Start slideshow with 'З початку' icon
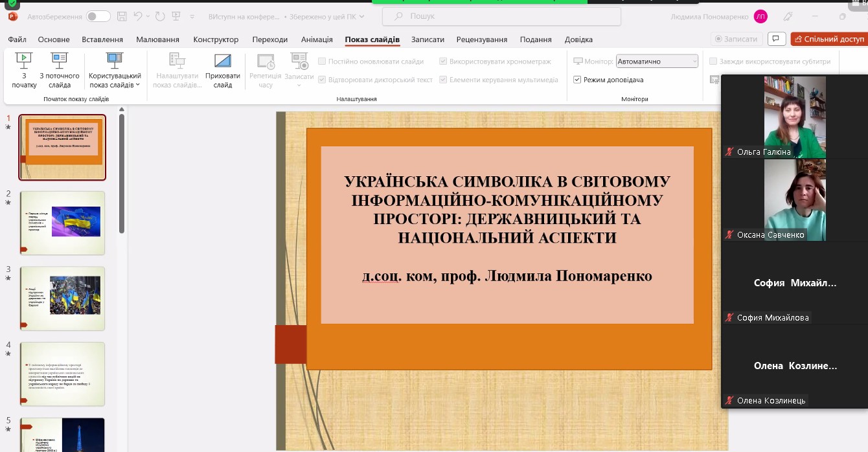 pyautogui.click(x=24, y=62)
